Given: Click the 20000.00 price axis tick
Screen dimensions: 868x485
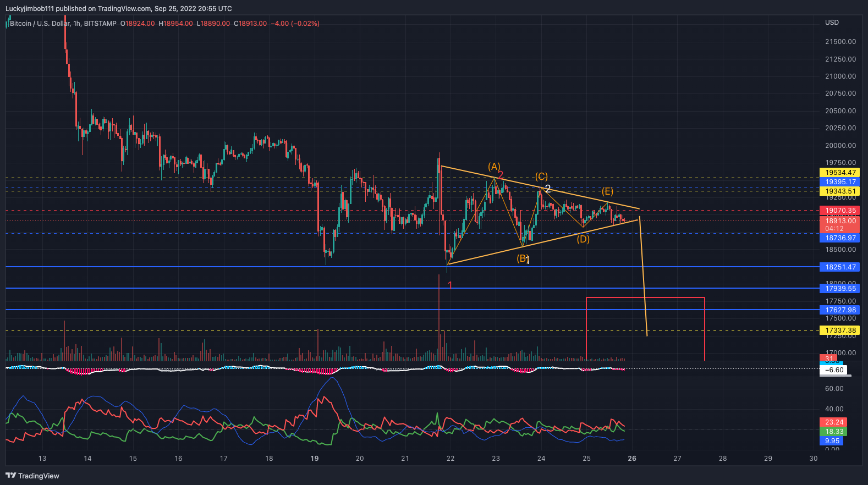Looking at the screenshot, I should 840,146.
